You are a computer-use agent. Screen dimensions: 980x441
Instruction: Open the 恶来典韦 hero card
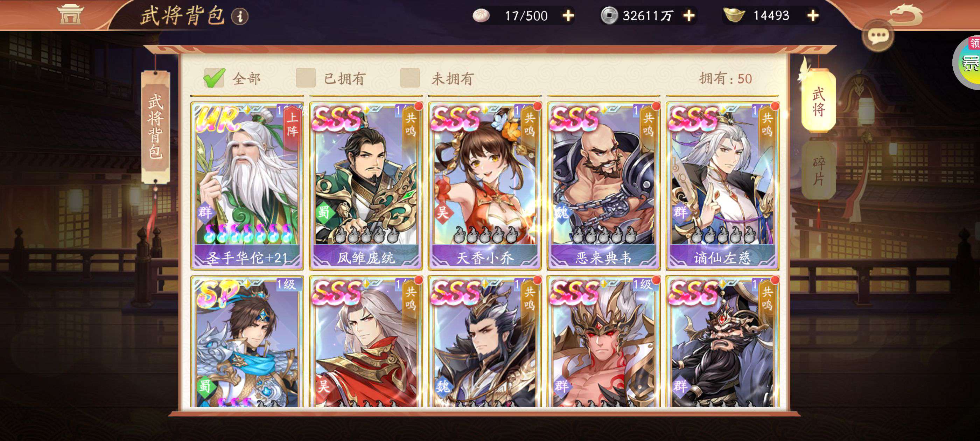[x=604, y=186]
